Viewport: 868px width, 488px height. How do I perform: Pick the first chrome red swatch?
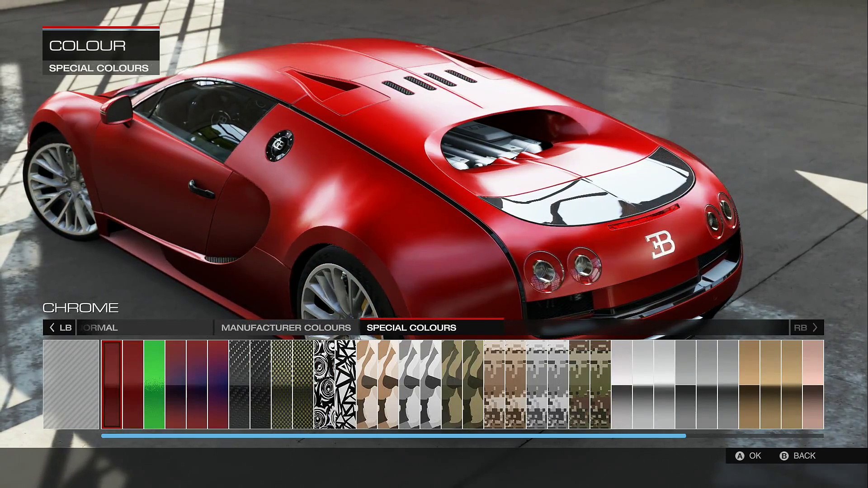pyautogui.click(x=112, y=385)
